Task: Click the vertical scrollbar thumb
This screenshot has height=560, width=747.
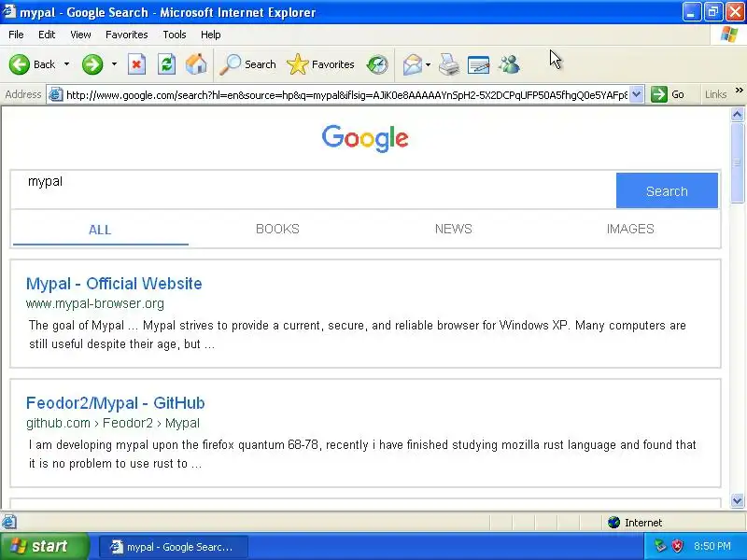Action: pos(737,162)
